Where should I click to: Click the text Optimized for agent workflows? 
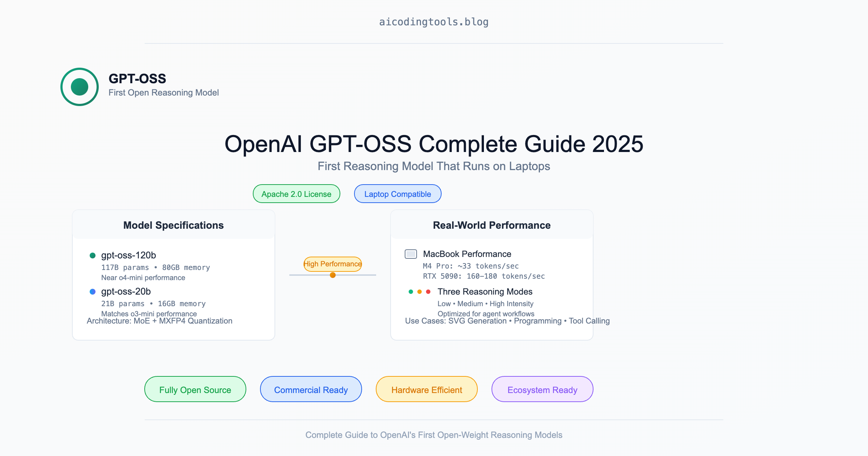(x=486, y=313)
